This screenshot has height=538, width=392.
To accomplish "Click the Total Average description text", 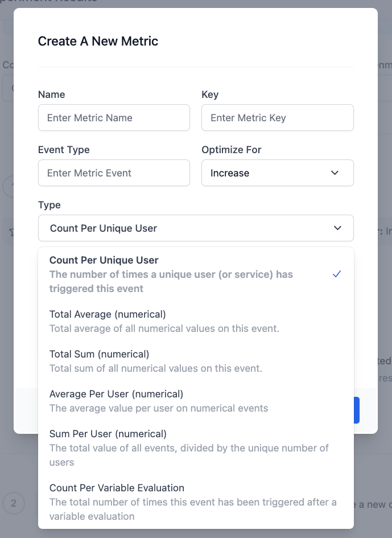I will (164, 328).
